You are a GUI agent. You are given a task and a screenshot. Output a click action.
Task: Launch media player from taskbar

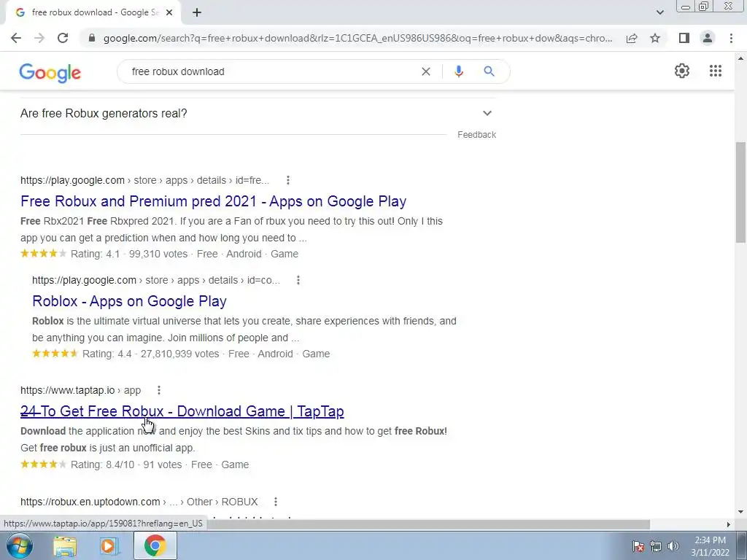tap(109, 546)
